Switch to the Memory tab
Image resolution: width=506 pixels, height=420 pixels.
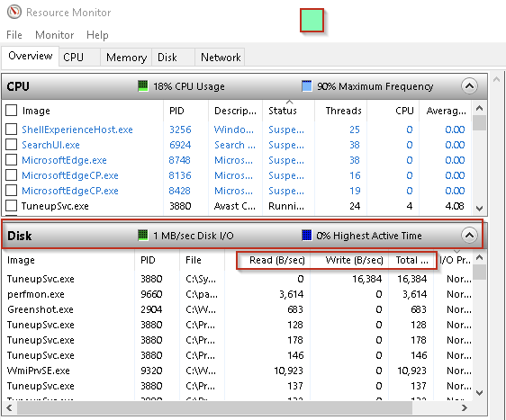click(126, 58)
